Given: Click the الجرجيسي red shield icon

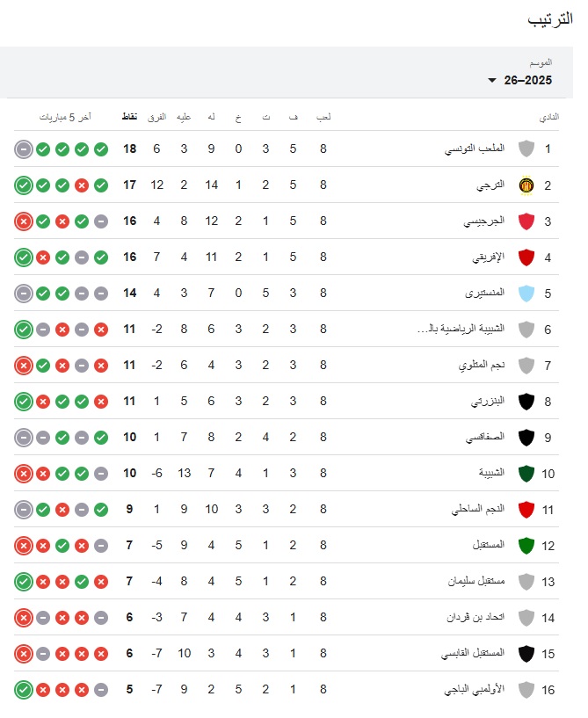Looking at the screenshot, I should point(526,221).
